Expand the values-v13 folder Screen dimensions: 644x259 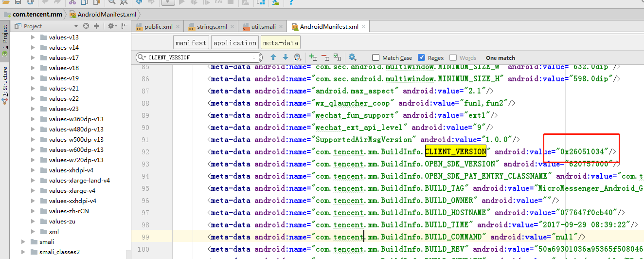pos(33,37)
